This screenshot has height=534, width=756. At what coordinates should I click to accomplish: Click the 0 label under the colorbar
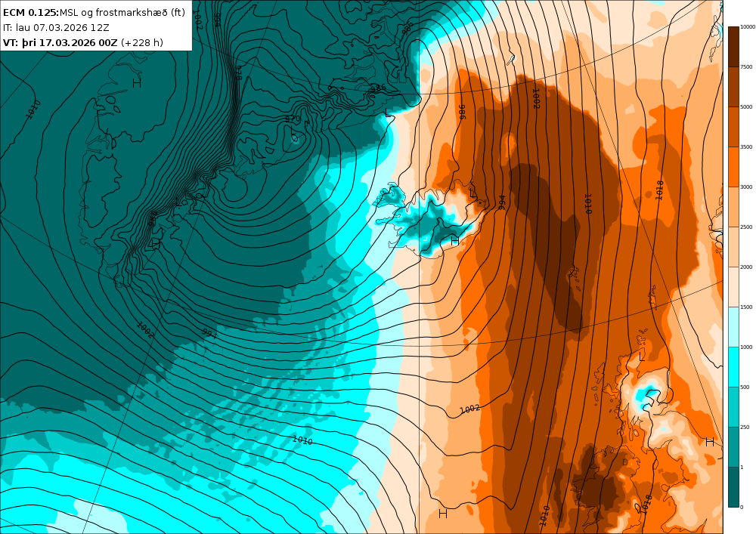click(742, 507)
